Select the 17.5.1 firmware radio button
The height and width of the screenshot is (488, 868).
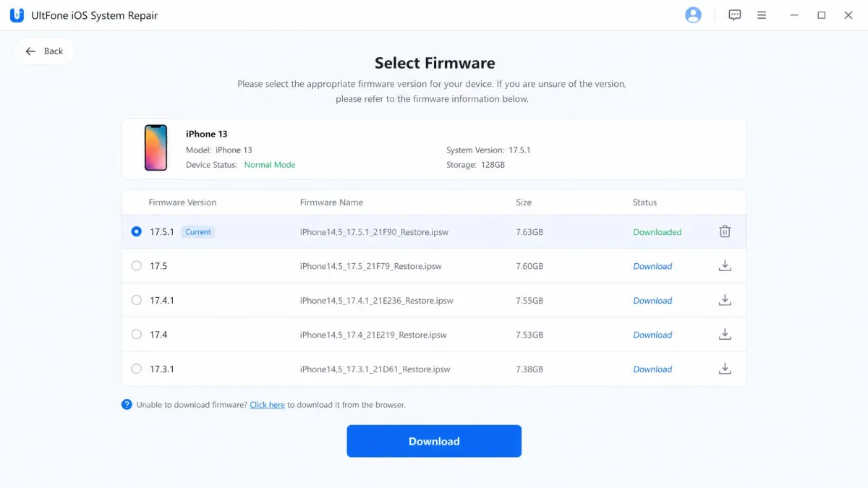pos(136,232)
